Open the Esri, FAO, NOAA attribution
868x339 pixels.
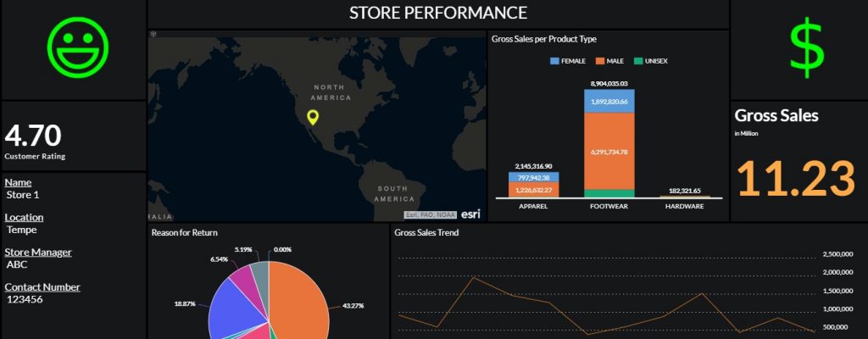click(x=430, y=215)
